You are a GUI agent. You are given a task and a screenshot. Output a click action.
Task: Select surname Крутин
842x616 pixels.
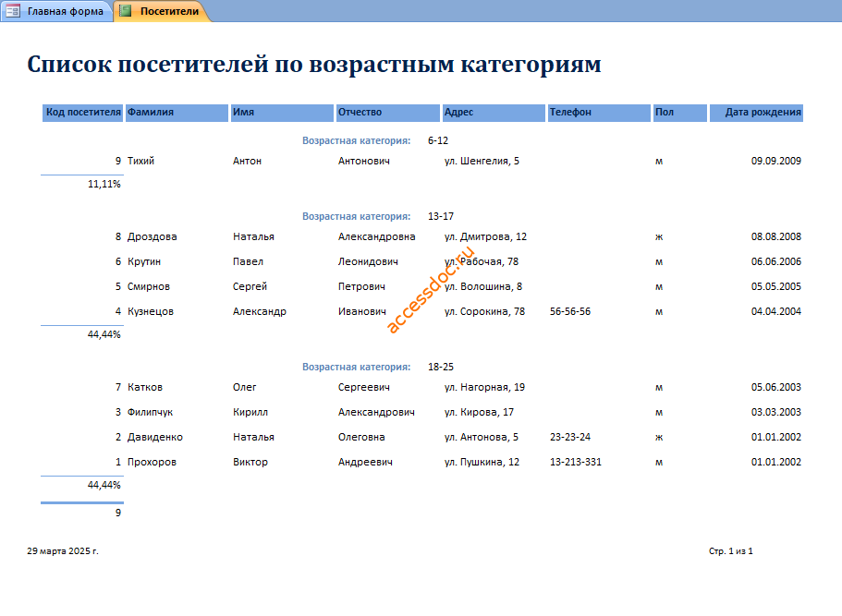144,262
